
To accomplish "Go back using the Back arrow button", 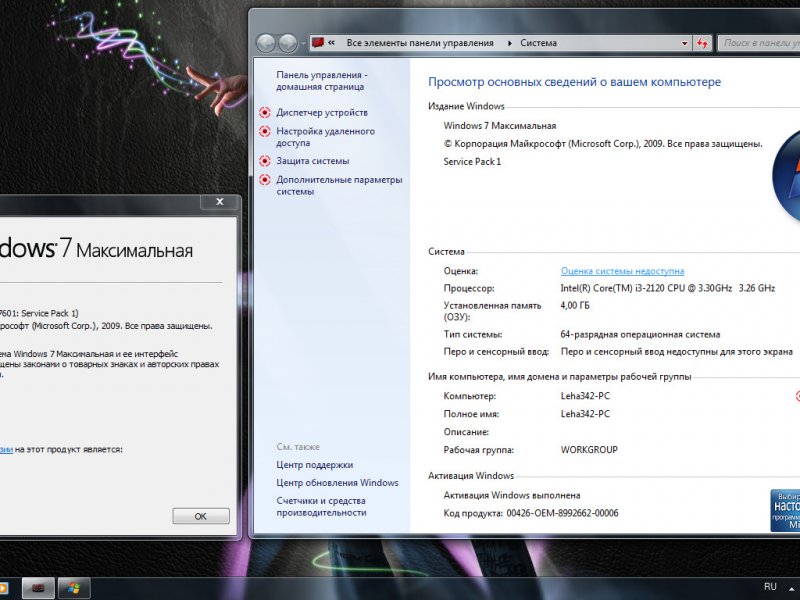I will (266, 43).
